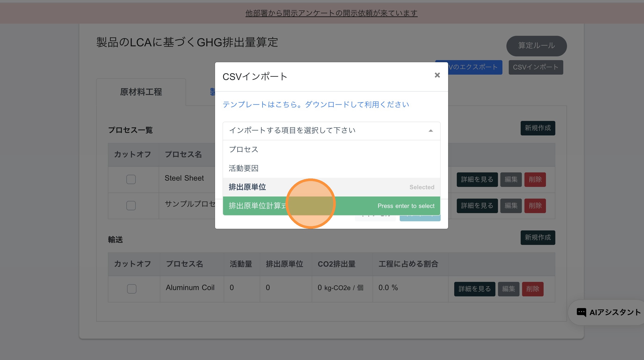Pick the highlighted 排出原単位計算式 option
This screenshot has width=644, height=360.
257,206
